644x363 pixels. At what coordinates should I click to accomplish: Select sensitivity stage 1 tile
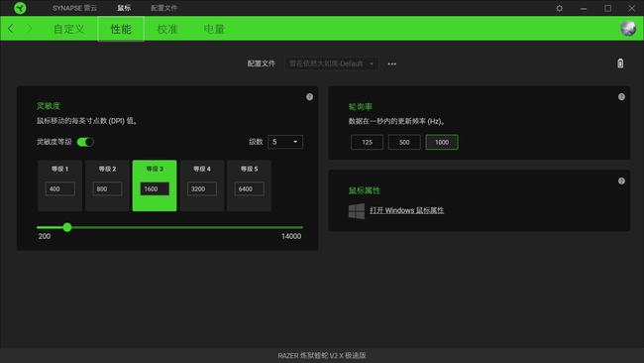coord(60,185)
